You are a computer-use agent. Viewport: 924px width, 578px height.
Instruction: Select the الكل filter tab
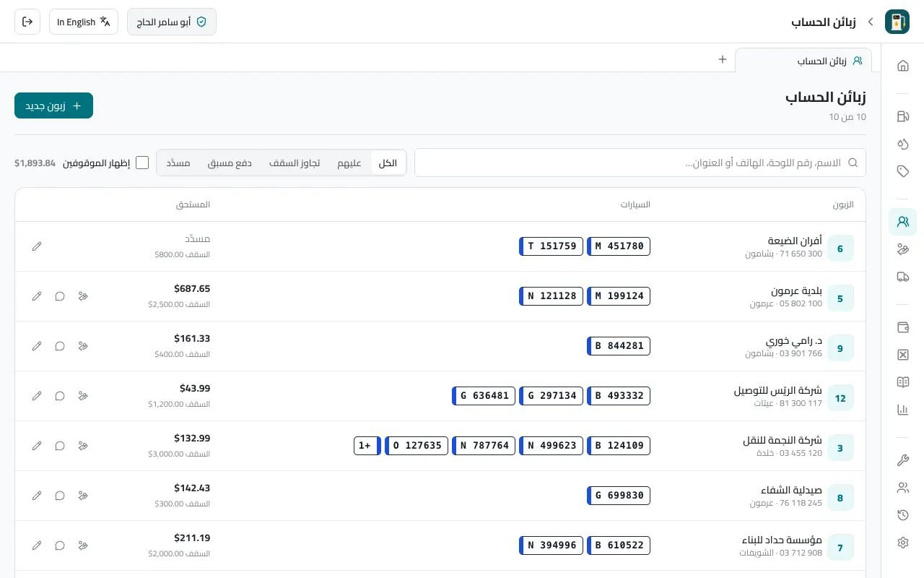(388, 163)
